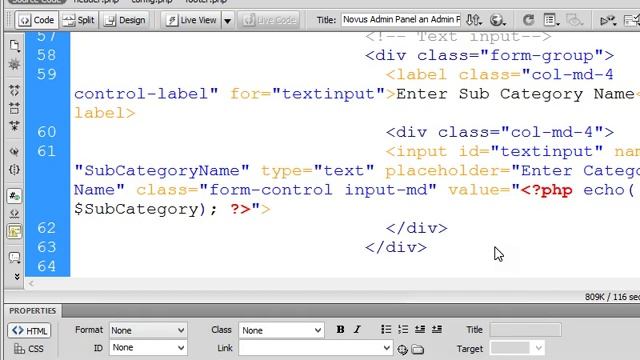Toggle the Line Numbers icon
Viewport: 640px width, 360px height.
click(14, 196)
